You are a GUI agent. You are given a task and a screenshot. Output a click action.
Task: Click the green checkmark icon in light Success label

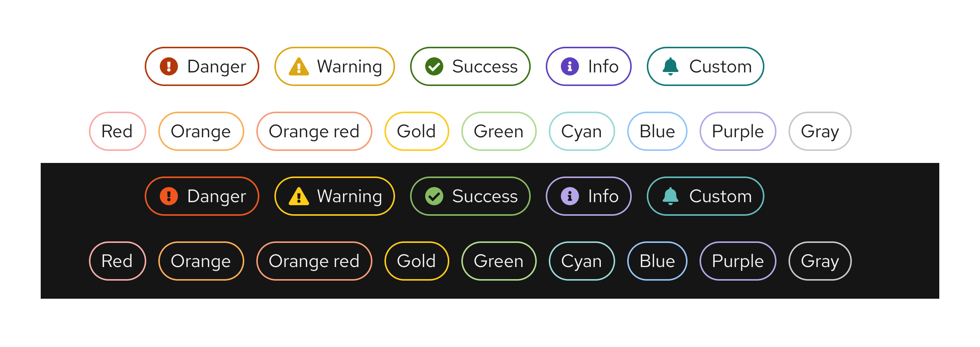434,67
